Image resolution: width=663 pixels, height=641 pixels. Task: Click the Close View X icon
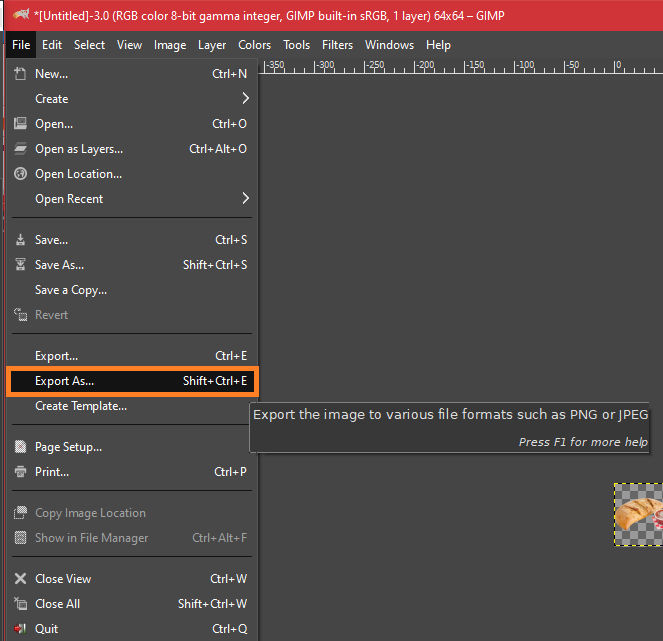pyautogui.click(x=20, y=578)
